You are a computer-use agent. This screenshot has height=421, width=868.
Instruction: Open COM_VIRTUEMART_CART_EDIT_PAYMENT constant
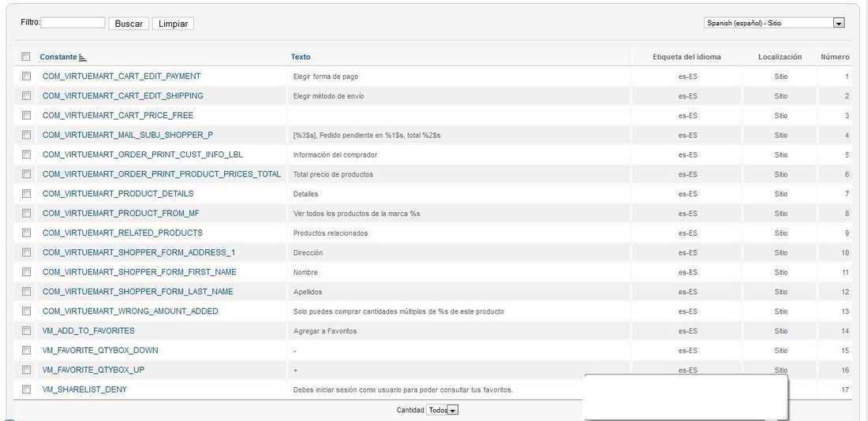pyautogui.click(x=122, y=76)
